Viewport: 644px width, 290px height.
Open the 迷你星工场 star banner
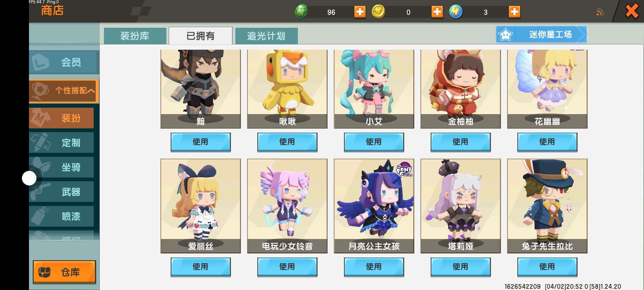click(x=541, y=34)
